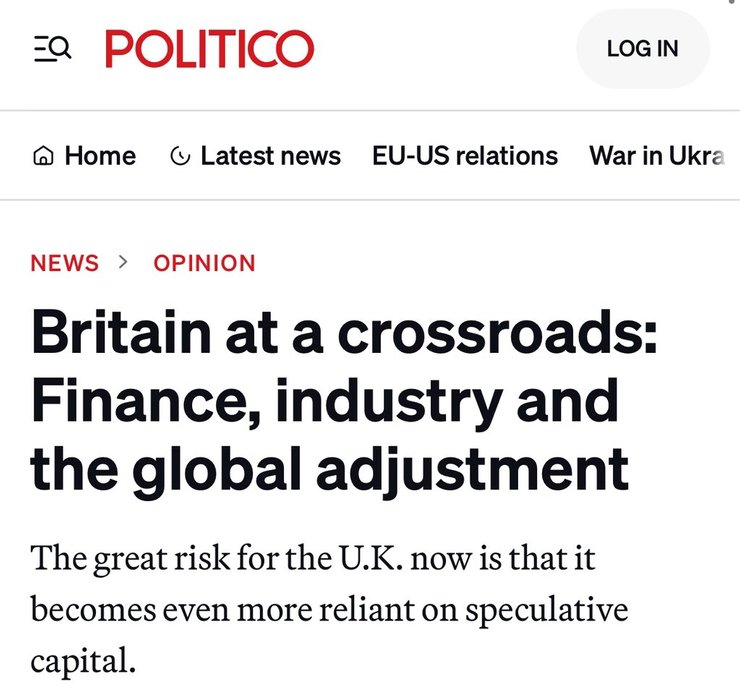Click the clock icon beside Latest news
Screen dimensions: 740x700
[181, 156]
